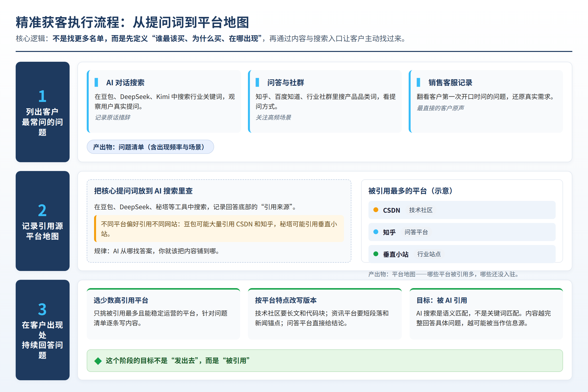Click the text 在豆包、DeepSeek、秘塔等工具中搜索
This screenshot has height=392, width=588.
[196, 207]
